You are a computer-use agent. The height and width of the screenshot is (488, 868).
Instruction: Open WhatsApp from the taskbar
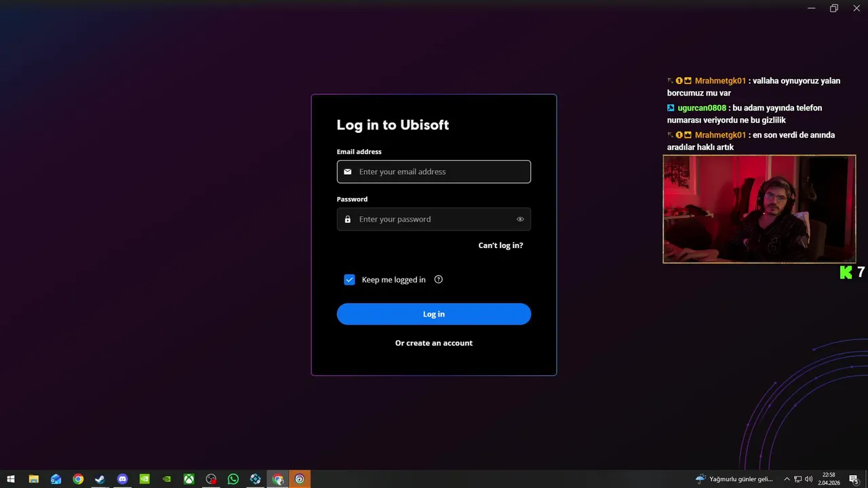coord(233,479)
